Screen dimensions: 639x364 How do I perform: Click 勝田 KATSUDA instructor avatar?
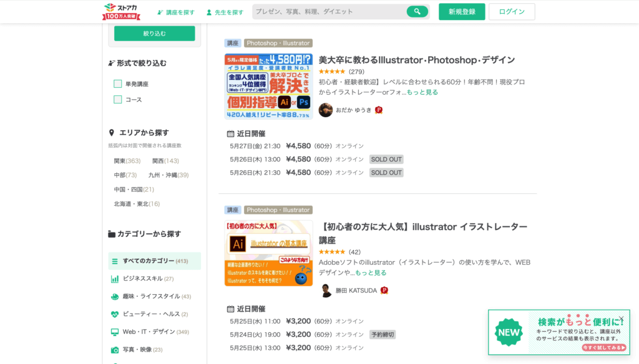coord(326,290)
